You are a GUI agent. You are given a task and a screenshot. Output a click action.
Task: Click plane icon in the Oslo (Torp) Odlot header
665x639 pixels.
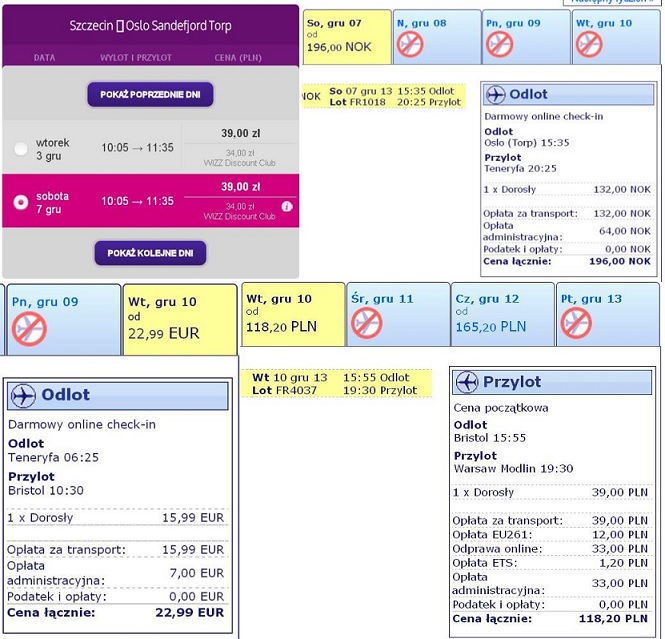[495, 94]
